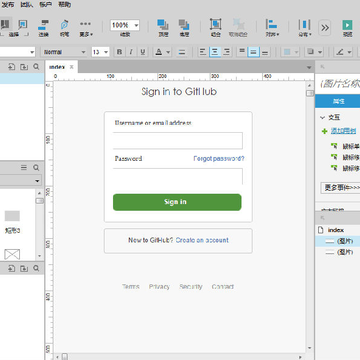Open the align (对齐) dropdown
360x360 pixels.
(272, 28)
